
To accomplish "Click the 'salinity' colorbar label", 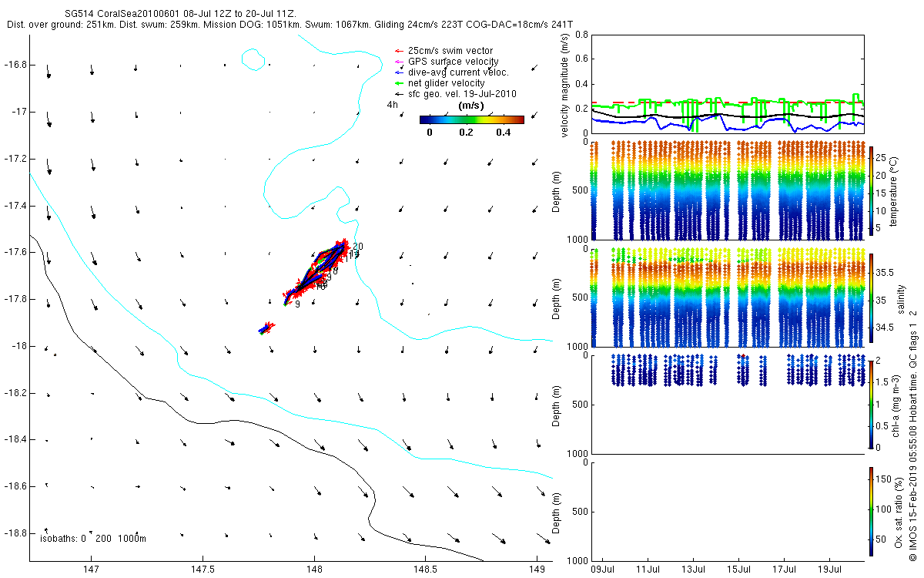I will click(902, 299).
